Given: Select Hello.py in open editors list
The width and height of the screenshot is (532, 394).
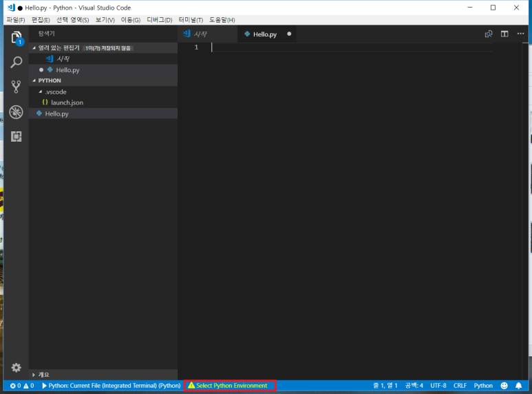Looking at the screenshot, I should click(x=103, y=70).
